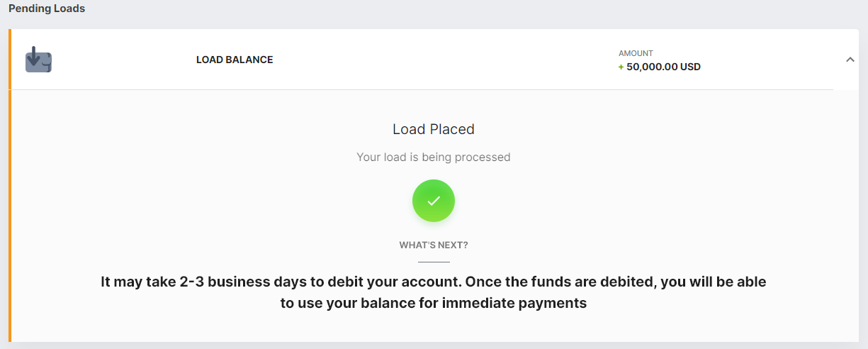Image resolution: width=868 pixels, height=349 pixels.
Task: Select the LOAD BALANCE title text
Action: pos(235,60)
